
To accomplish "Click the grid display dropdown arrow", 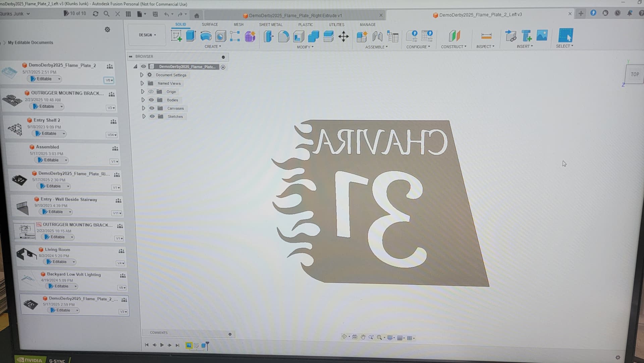I will [404, 337].
